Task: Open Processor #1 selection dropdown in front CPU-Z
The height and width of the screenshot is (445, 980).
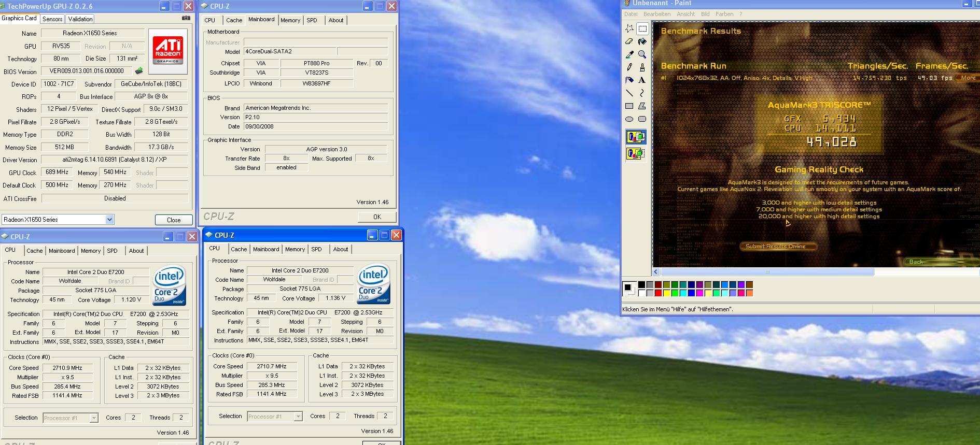Action: point(298,417)
